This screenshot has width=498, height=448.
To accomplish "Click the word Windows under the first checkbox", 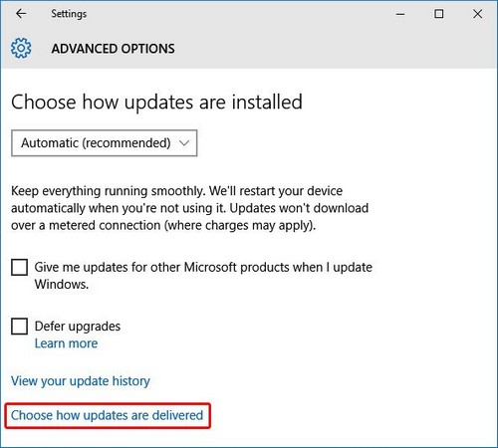I will pos(62,285).
